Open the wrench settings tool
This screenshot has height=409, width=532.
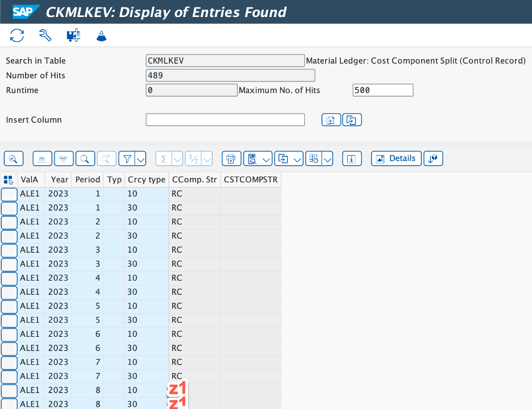point(45,35)
